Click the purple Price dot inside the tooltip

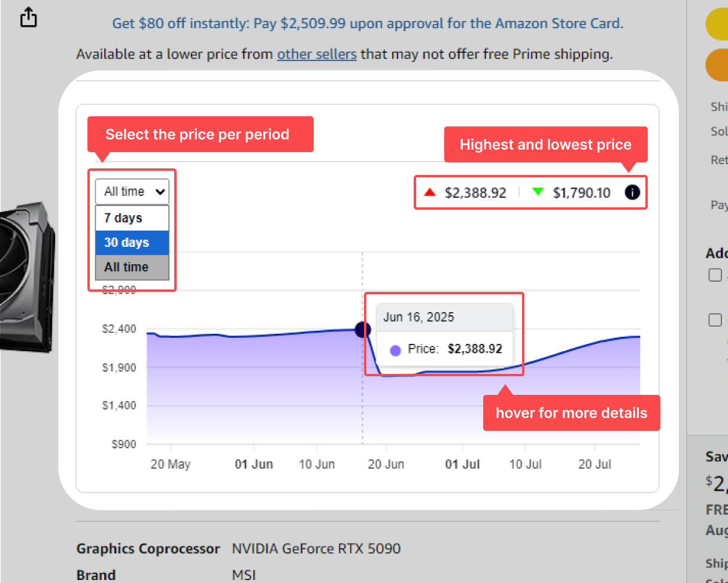[395, 350]
